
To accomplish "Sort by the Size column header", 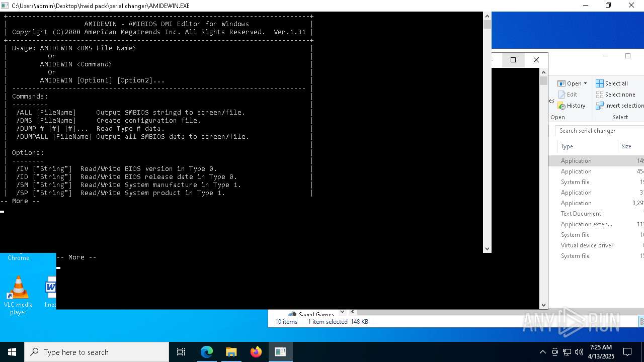I will coord(631,146).
